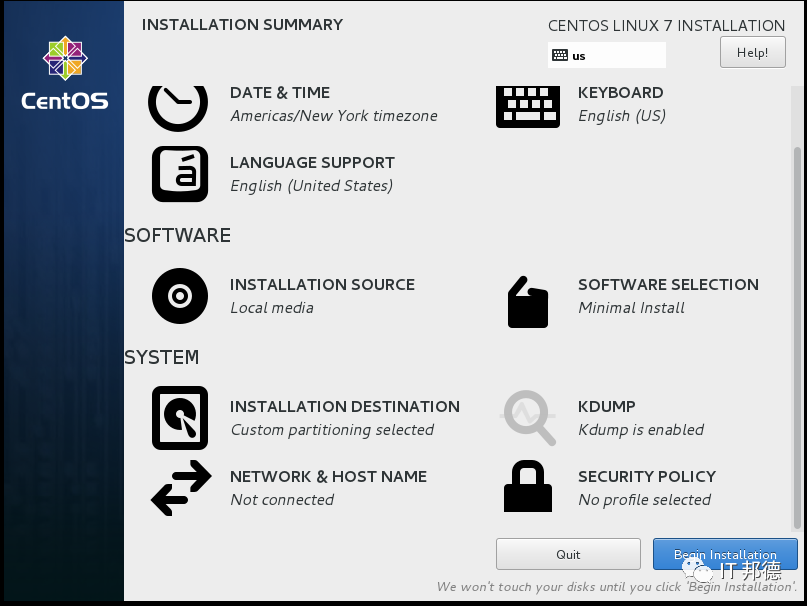This screenshot has width=807, height=606.
Task: Click CENTOS LINUX 7 INSTALLATION title
Action: 666,26
